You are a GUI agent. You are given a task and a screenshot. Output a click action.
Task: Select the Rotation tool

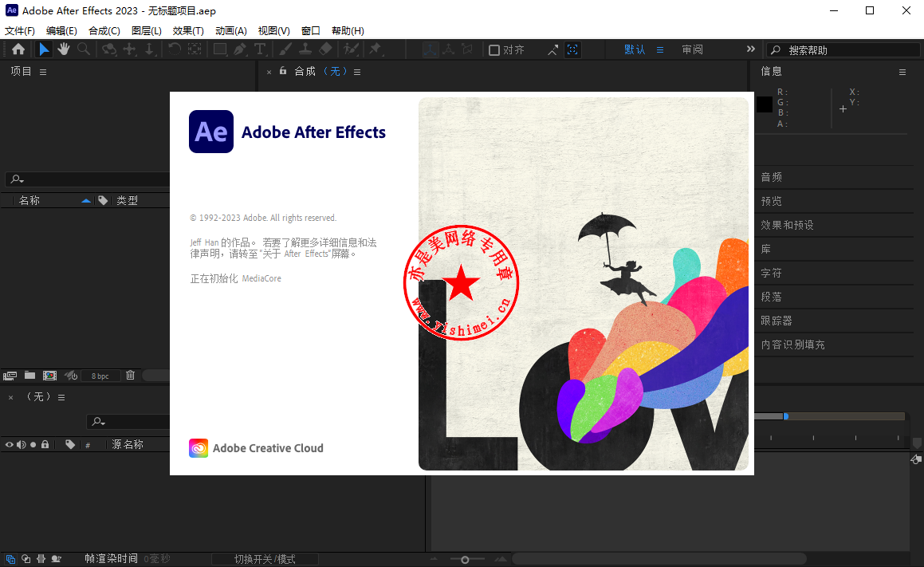pyautogui.click(x=175, y=49)
